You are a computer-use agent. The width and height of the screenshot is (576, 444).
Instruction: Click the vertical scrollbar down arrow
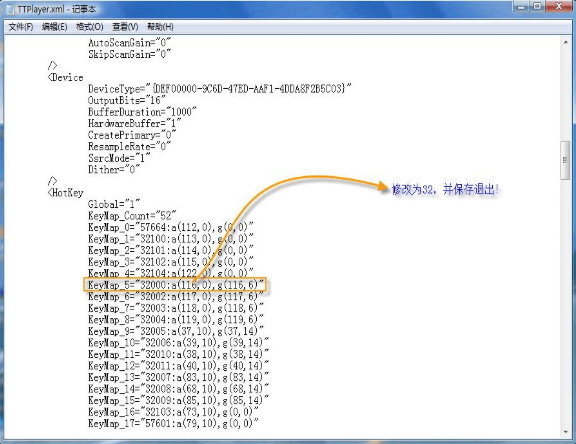pyautogui.click(x=565, y=432)
